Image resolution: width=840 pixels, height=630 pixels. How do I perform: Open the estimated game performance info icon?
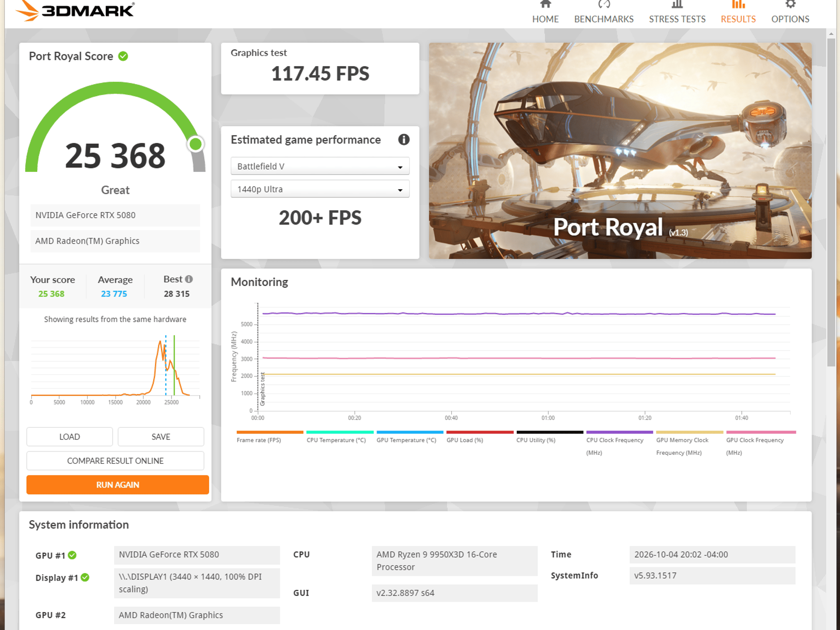tap(404, 139)
